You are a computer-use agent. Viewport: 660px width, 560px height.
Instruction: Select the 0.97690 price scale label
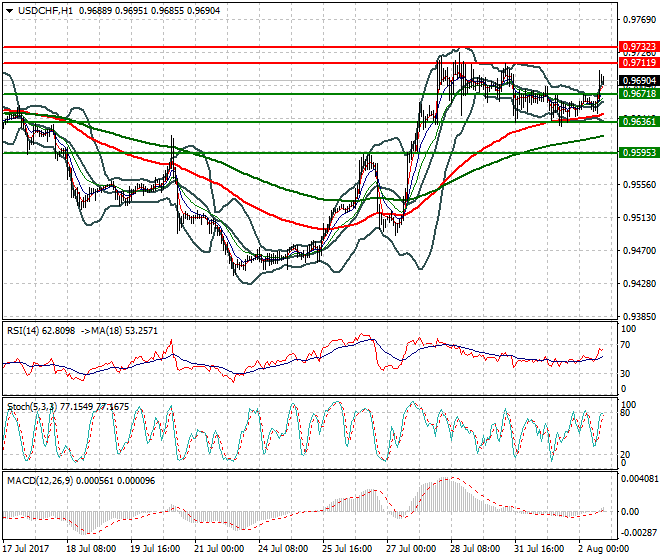pyautogui.click(x=639, y=19)
